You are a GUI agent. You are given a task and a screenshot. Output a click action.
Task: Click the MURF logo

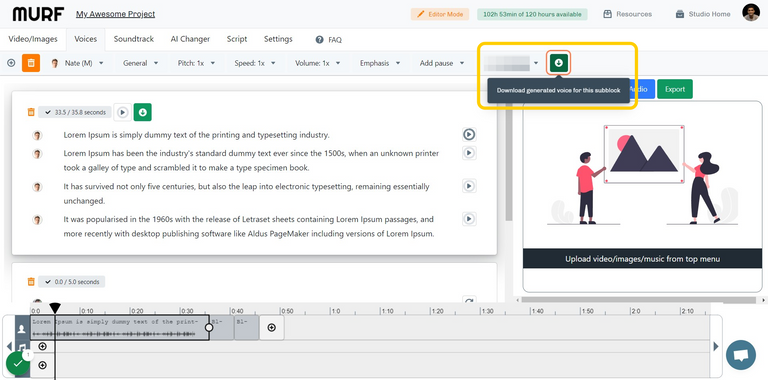[x=38, y=14]
